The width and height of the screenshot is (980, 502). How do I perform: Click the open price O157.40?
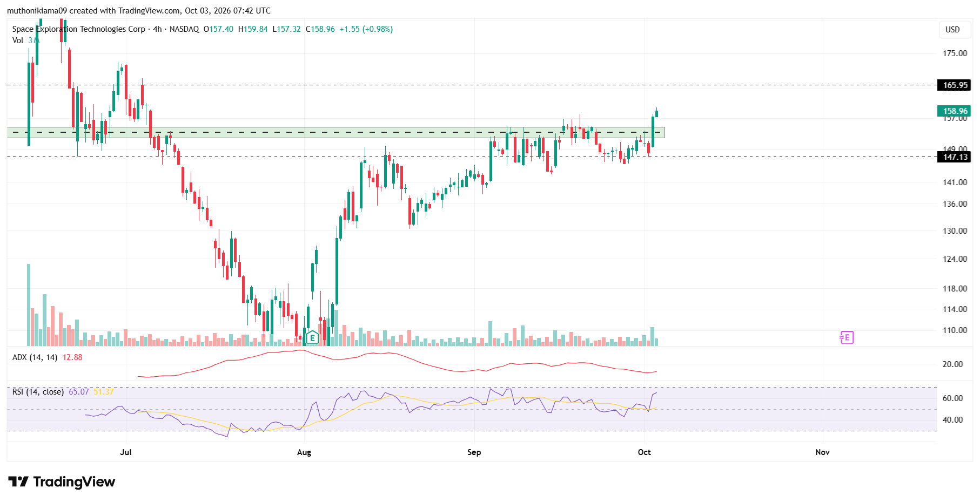pyautogui.click(x=218, y=29)
